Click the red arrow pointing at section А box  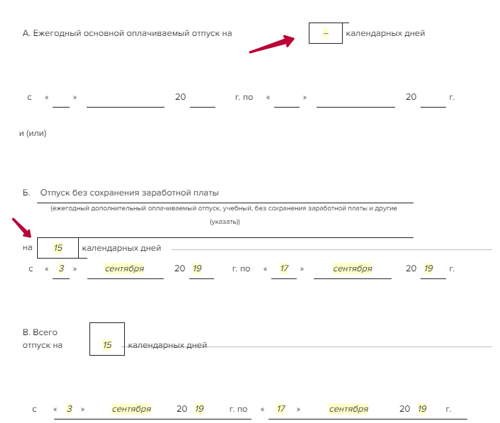(272, 44)
